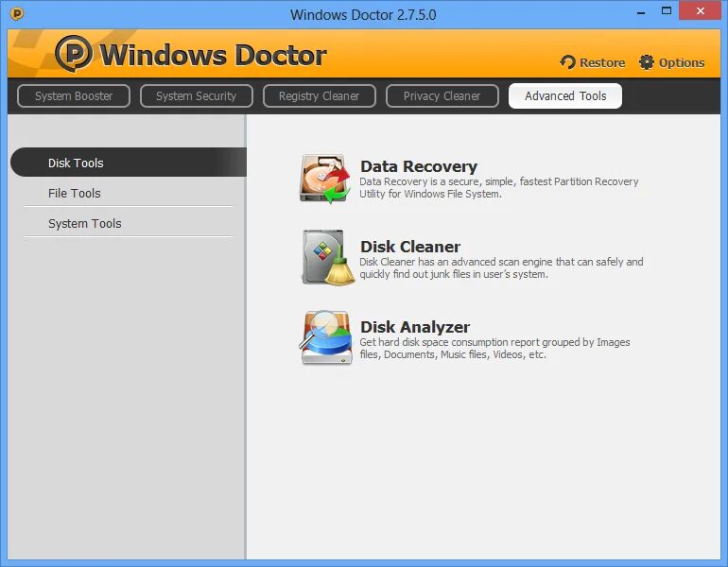728x567 pixels.
Task: Open the Disk Analyzer heading
Action: [x=415, y=327]
